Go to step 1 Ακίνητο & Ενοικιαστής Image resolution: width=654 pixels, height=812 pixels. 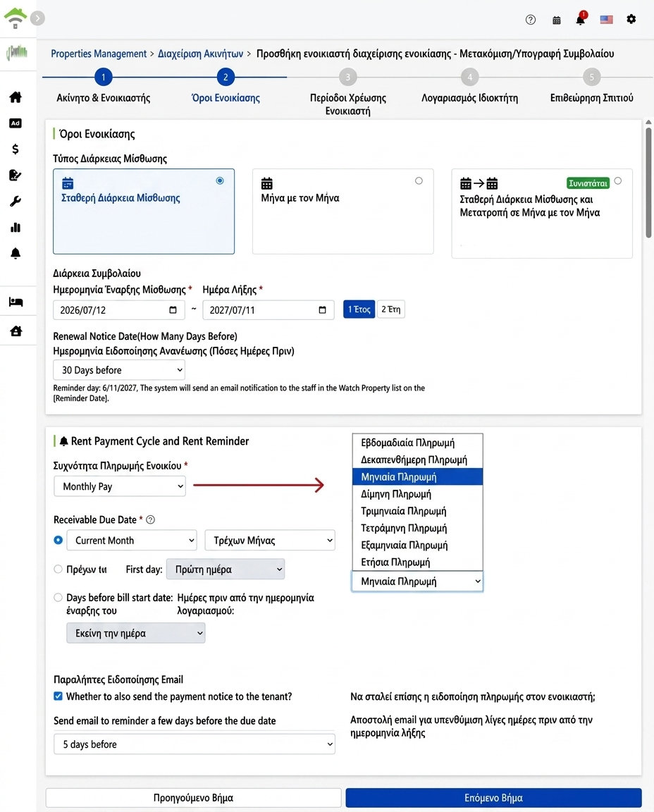(x=104, y=77)
